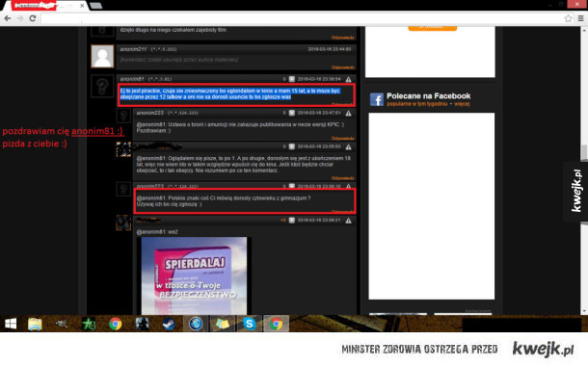Click the 'więcej' link under Facebook heading
The height and width of the screenshot is (367, 588).
pos(462,104)
